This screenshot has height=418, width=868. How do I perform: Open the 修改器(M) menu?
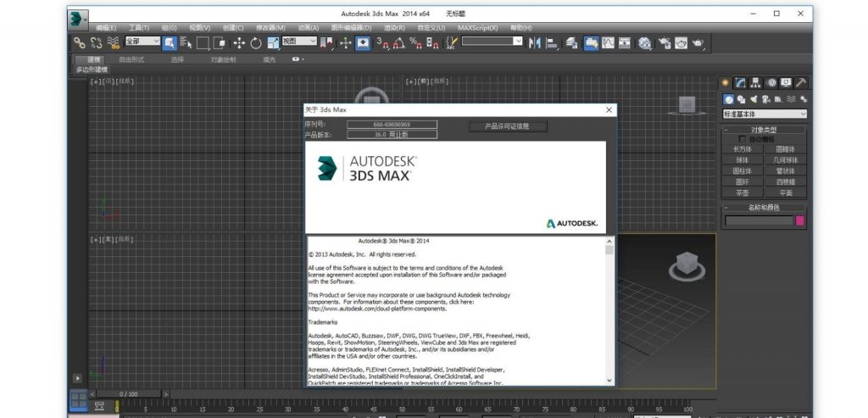[270, 28]
